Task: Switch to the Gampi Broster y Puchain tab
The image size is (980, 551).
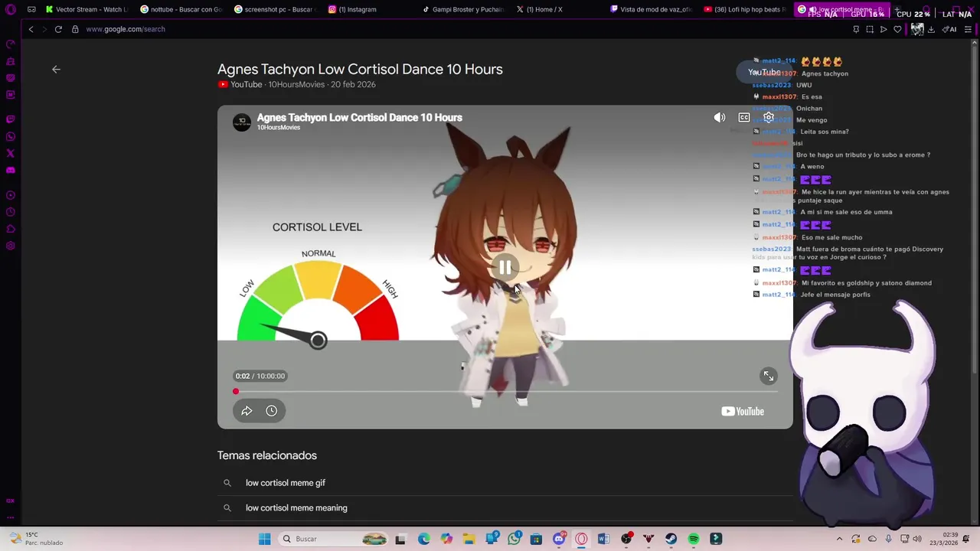Action: click(x=462, y=9)
